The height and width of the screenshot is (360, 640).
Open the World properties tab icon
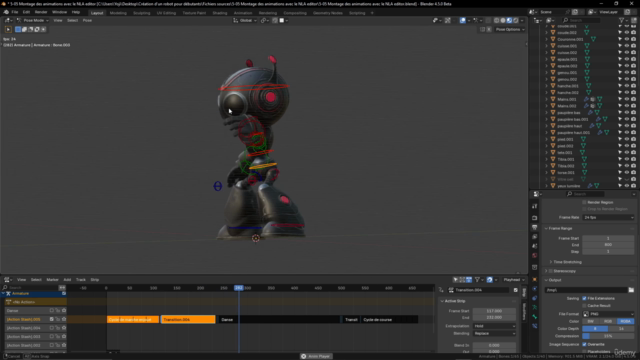pos(534,256)
